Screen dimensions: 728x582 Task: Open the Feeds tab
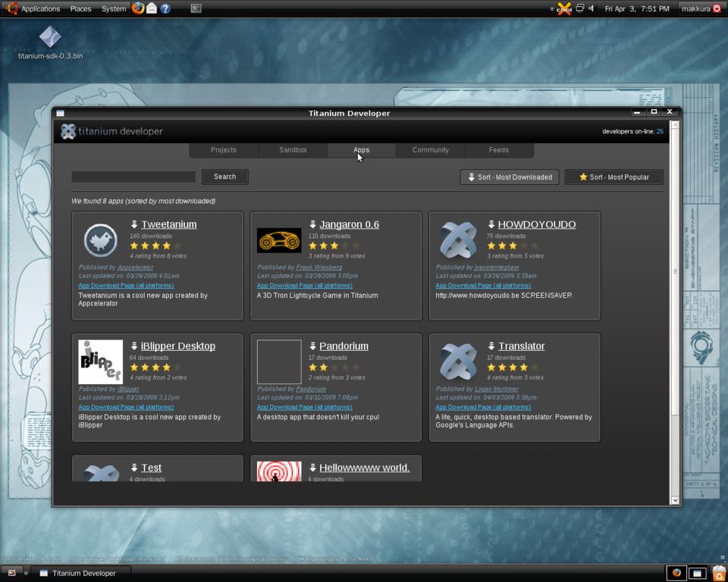pyautogui.click(x=499, y=150)
